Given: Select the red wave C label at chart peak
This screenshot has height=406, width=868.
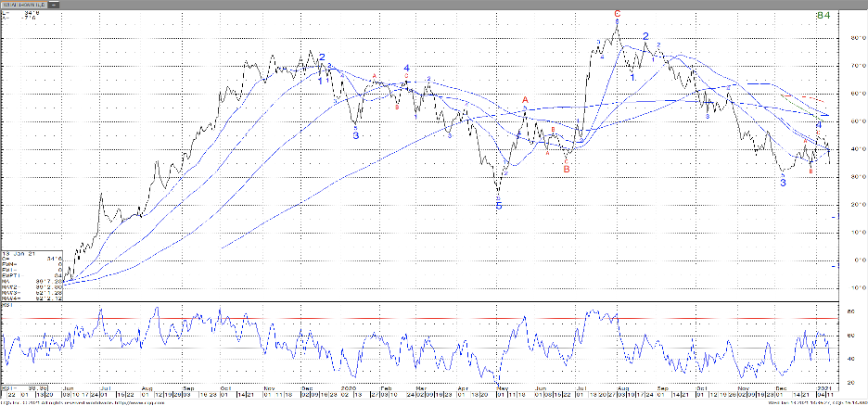Looking at the screenshot, I should tap(617, 14).
